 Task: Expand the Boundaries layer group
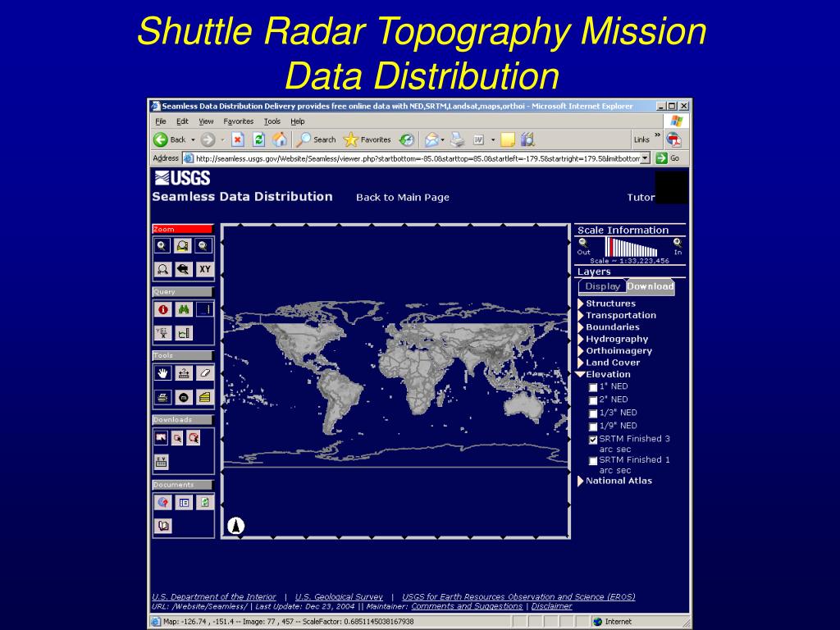(x=580, y=326)
